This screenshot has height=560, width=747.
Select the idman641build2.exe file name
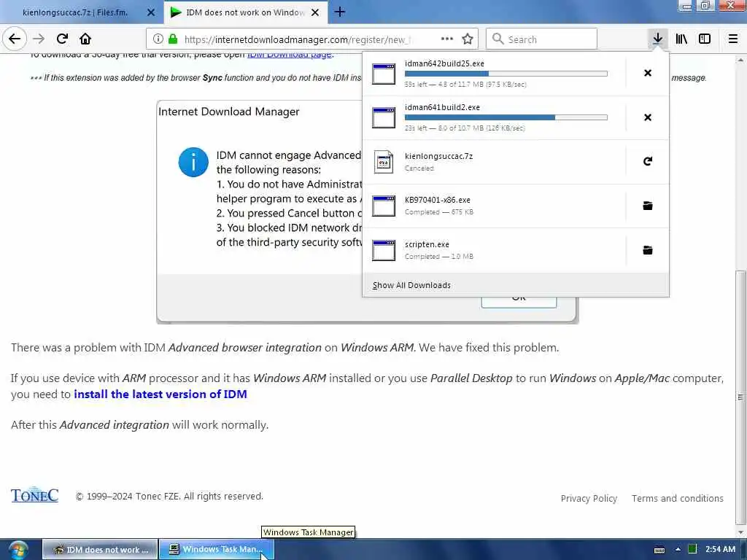click(x=442, y=107)
